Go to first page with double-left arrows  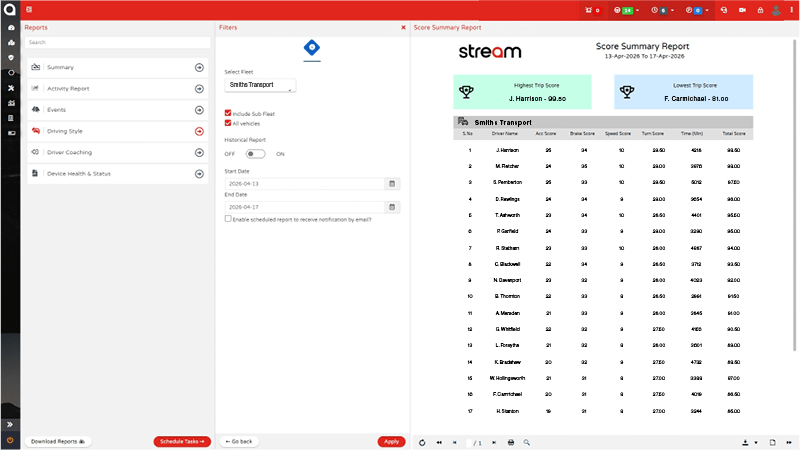click(439, 442)
